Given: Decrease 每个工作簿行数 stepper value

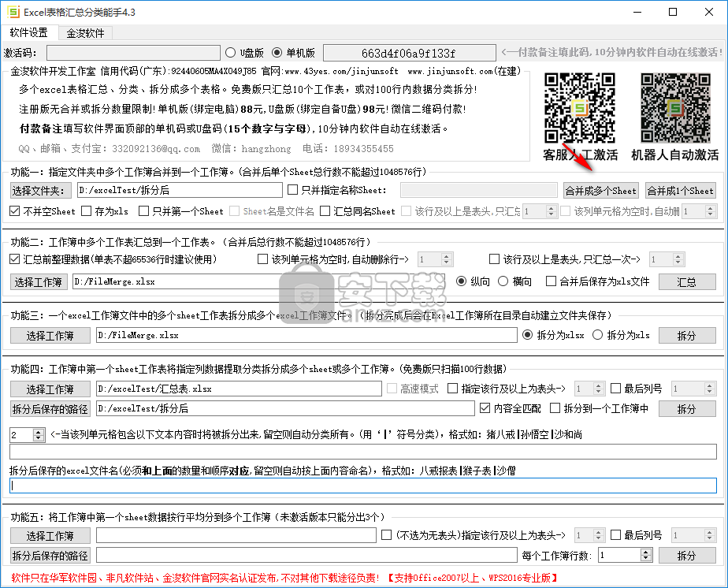Looking at the screenshot, I should click(x=646, y=558).
